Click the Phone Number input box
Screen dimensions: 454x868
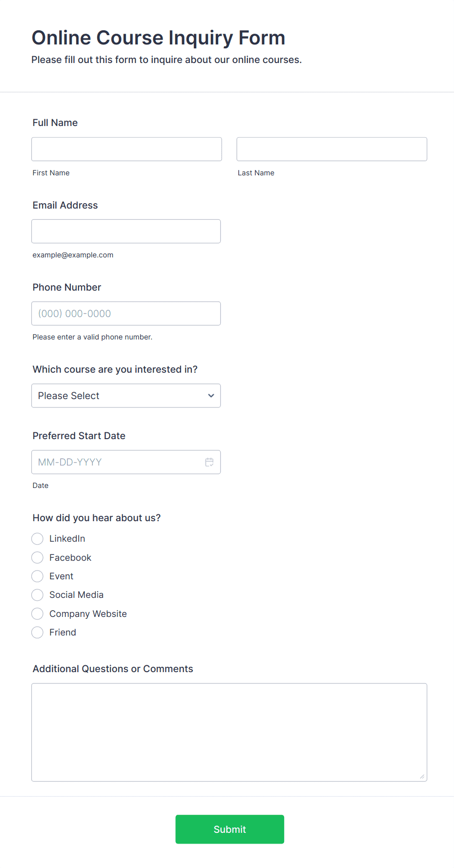coord(126,314)
